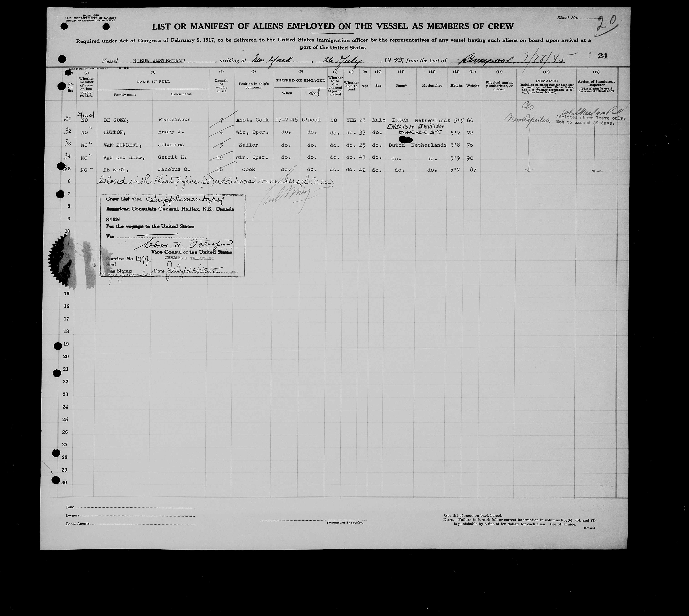The image size is (689, 616).
Task: Click the "Vice Consul of the United States" line
Action: (x=192, y=252)
